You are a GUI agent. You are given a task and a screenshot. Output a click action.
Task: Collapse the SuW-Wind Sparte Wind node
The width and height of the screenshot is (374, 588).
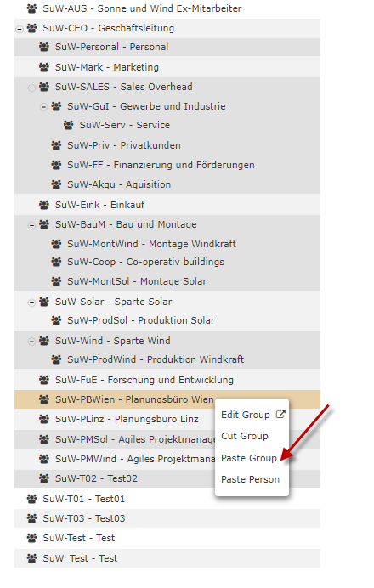tap(31, 342)
